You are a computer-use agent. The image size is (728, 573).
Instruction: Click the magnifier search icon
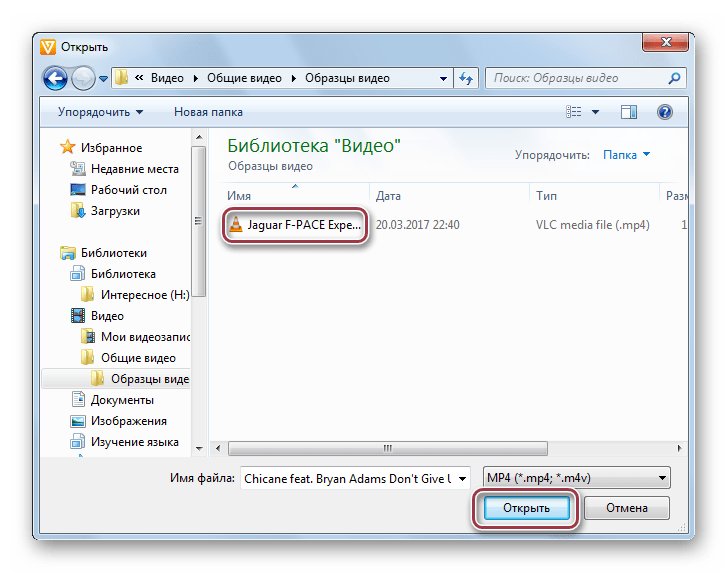coord(675,78)
